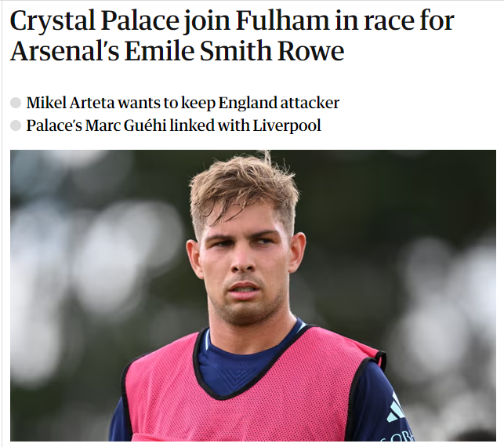Screen dimensions: 504x447
Task: Select the name Marc Guéhi in subheading
Action: click(126, 125)
